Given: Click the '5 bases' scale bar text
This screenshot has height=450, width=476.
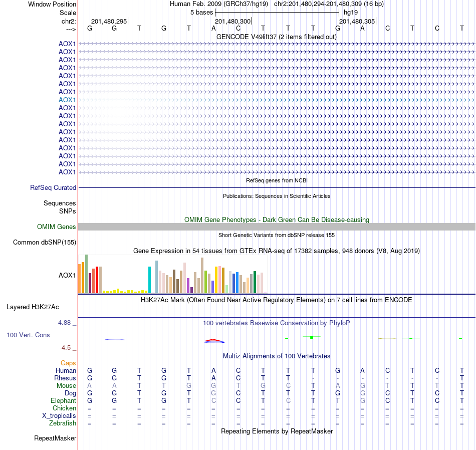Looking at the screenshot, I should click(x=202, y=13).
